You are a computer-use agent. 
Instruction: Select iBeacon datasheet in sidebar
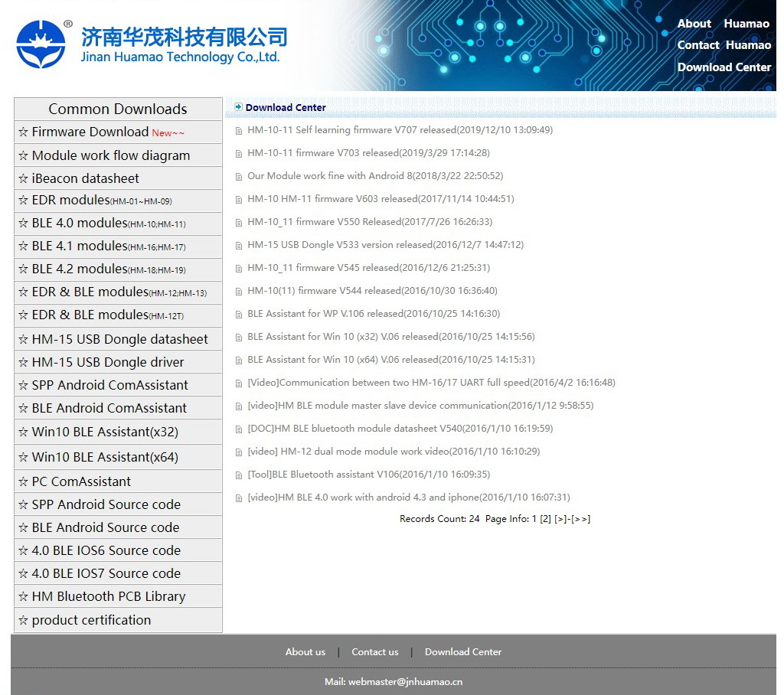click(85, 178)
